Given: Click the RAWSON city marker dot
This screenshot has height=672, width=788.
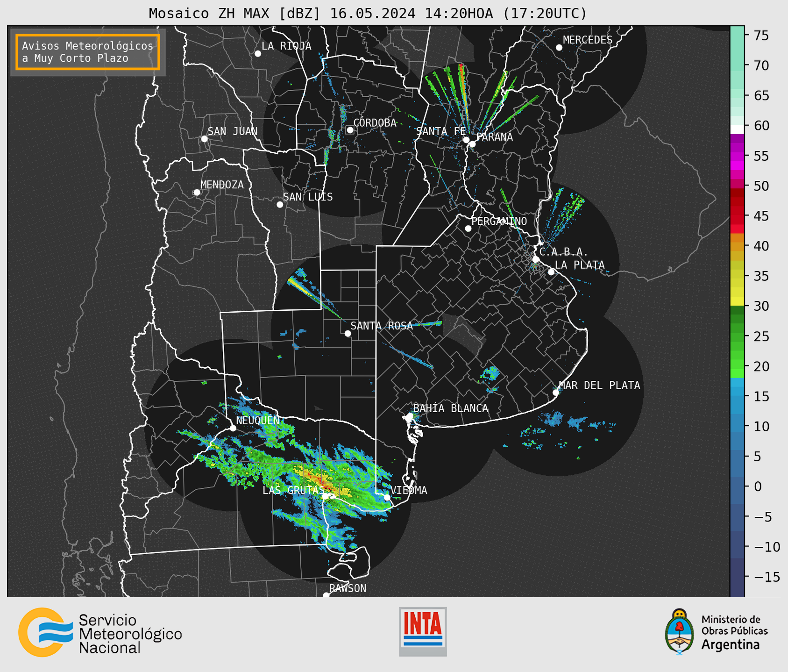Looking at the screenshot, I should (326, 595).
